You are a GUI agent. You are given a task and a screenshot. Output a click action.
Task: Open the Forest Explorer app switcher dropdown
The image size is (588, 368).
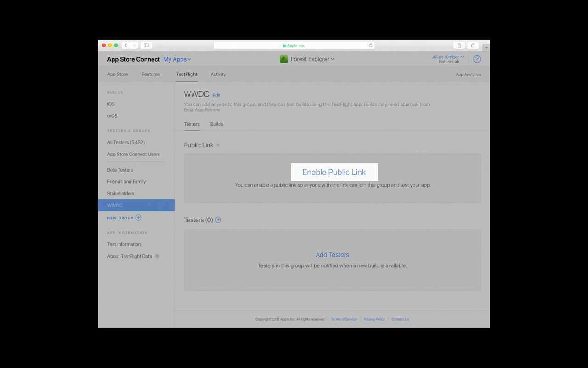(x=312, y=59)
